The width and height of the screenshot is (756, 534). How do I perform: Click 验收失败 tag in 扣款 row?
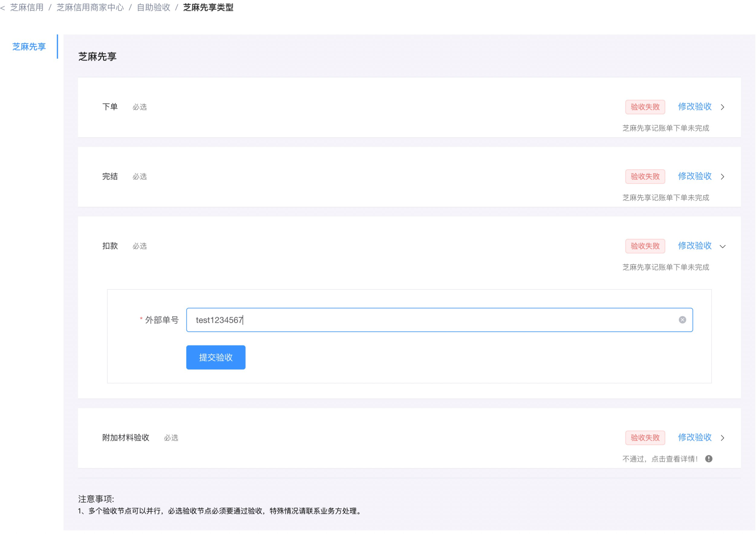645,246
